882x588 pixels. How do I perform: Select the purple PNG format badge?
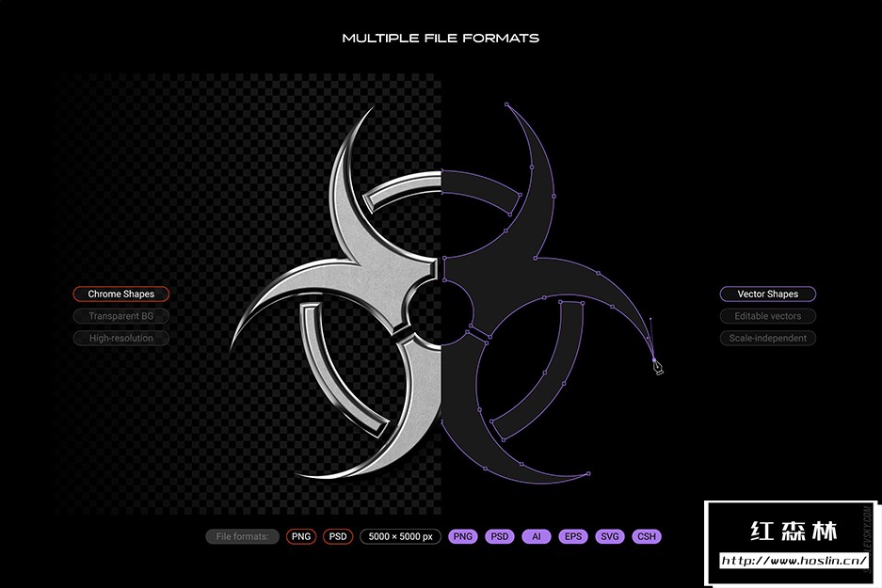point(463,536)
